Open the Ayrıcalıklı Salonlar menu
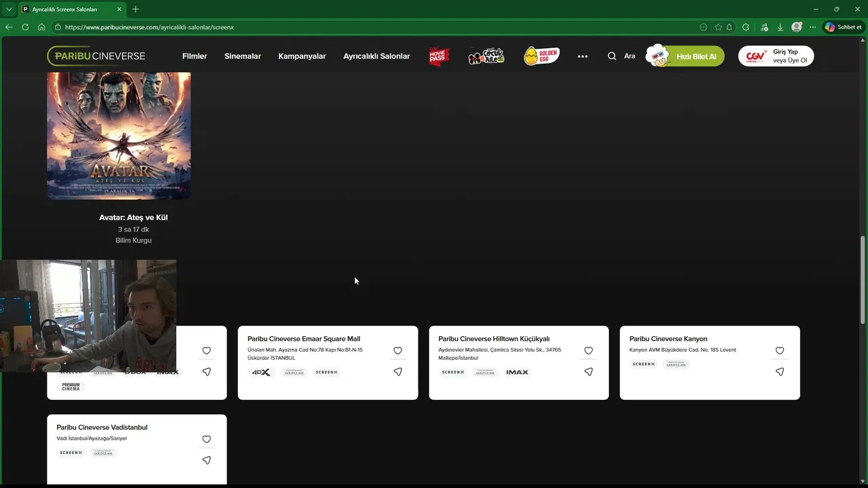The width and height of the screenshot is (868, 488). pyautogui.click(x=376, y=56)
